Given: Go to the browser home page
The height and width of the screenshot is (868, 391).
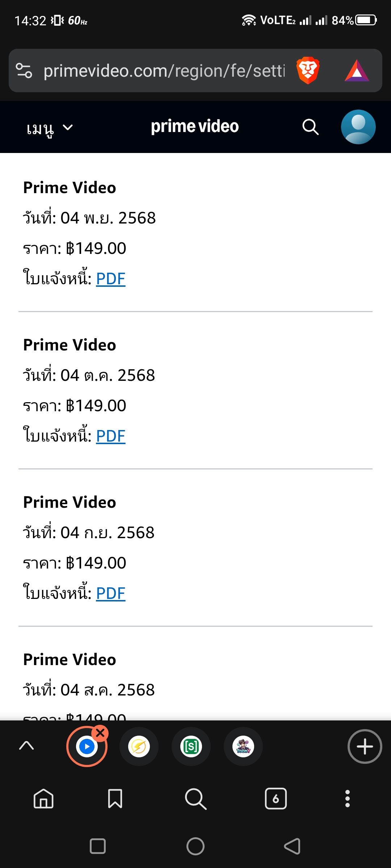Looking at the screenshot, I should pyautogui.click(x=43, y=799).
